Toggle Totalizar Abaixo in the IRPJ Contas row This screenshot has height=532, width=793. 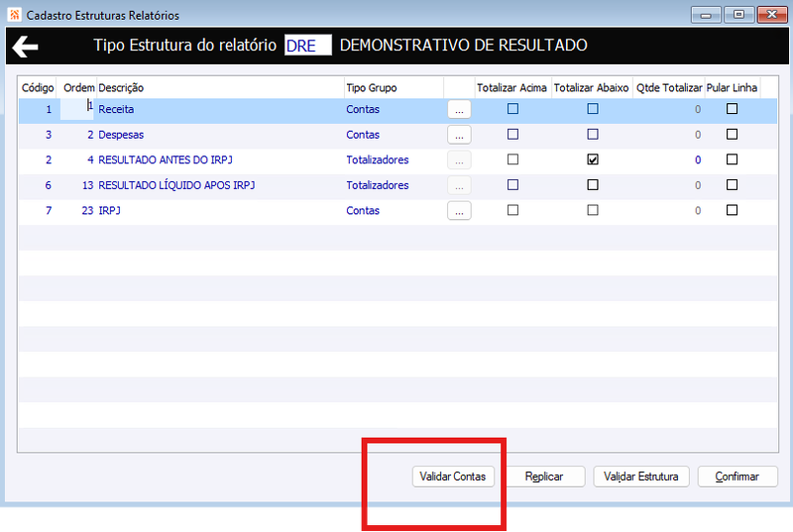coord(593,210)
